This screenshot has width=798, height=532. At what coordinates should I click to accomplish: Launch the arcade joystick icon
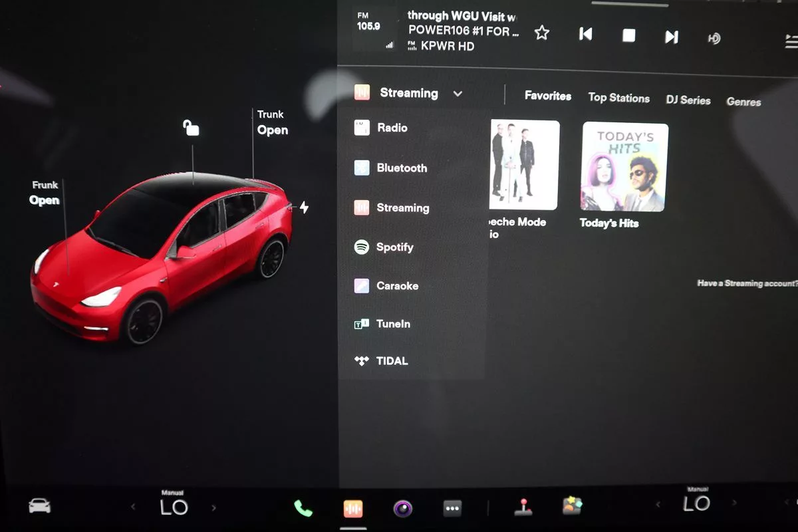523,507
